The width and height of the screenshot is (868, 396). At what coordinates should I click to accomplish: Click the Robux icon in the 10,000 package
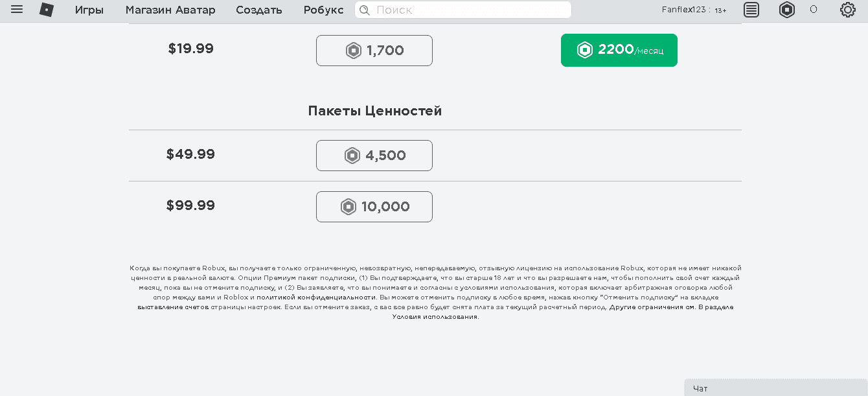coord(348,206)
